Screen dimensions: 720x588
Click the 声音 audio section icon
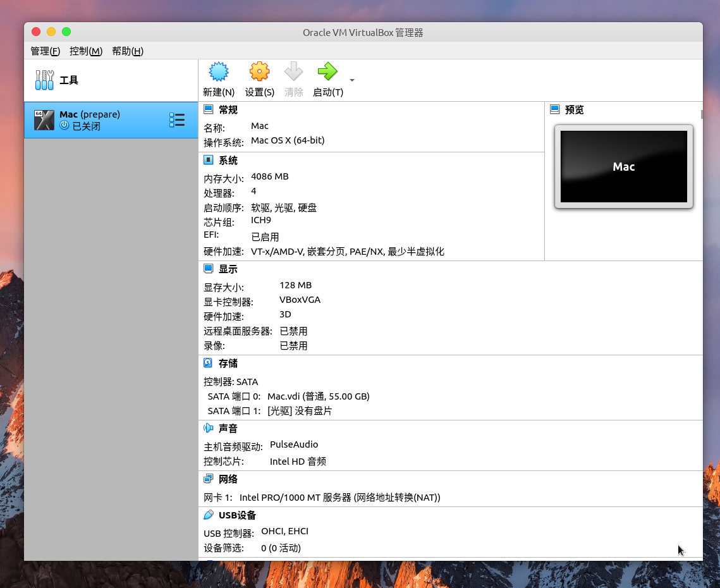point(209,428)
